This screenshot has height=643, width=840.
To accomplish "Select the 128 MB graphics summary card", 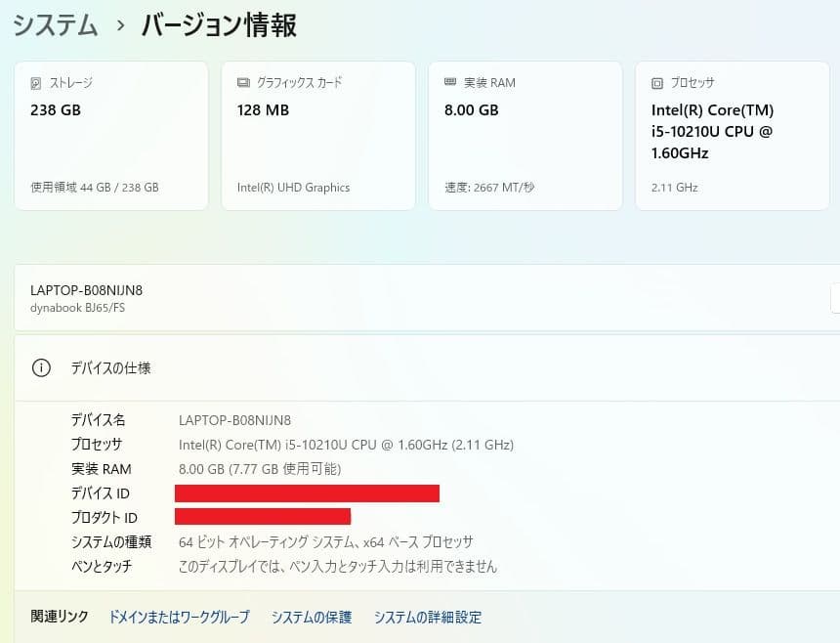I will [317, 135].
